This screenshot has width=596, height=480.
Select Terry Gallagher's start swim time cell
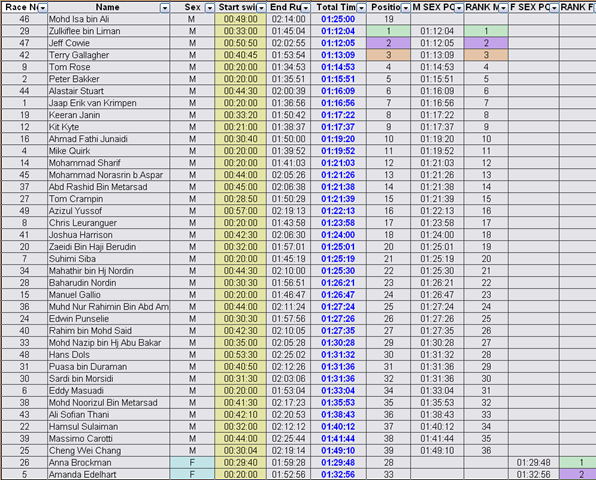[240, 55]
